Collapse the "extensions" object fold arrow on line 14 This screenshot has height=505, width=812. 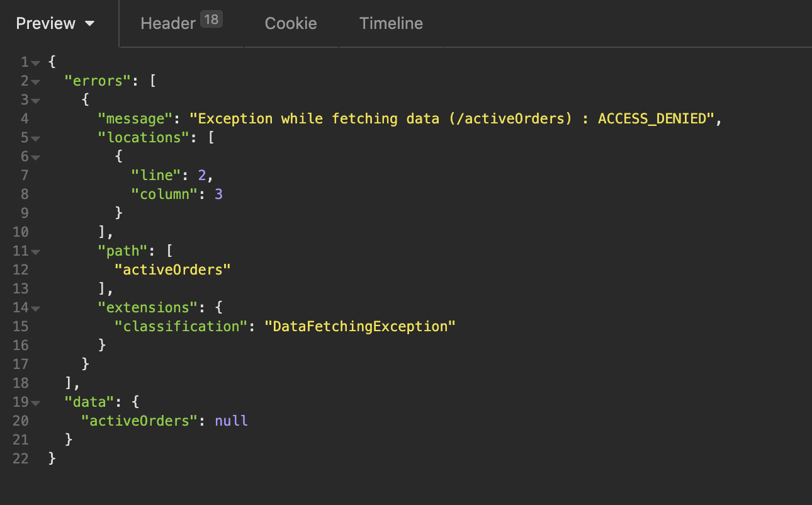pyautogui.click(x=35, y=308)
